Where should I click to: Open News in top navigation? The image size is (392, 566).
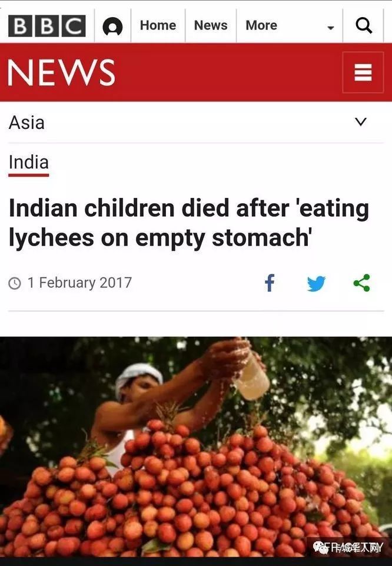coord(211,25)
